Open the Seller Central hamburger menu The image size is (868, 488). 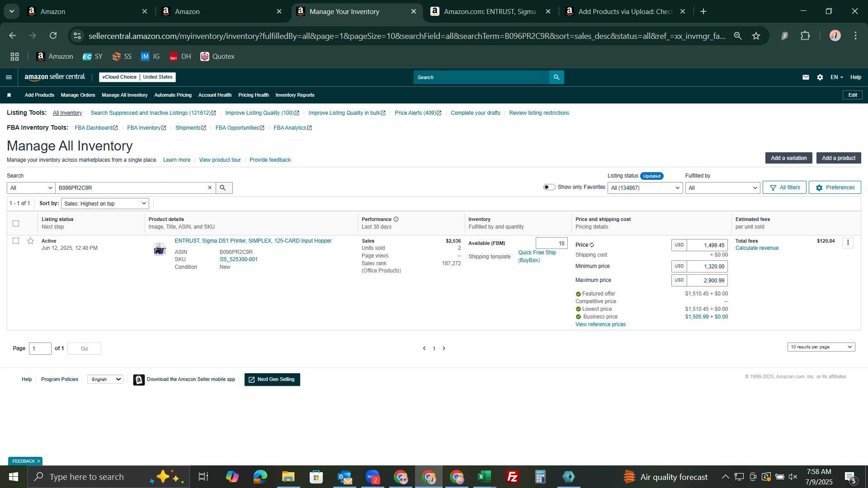click(9, 77)
